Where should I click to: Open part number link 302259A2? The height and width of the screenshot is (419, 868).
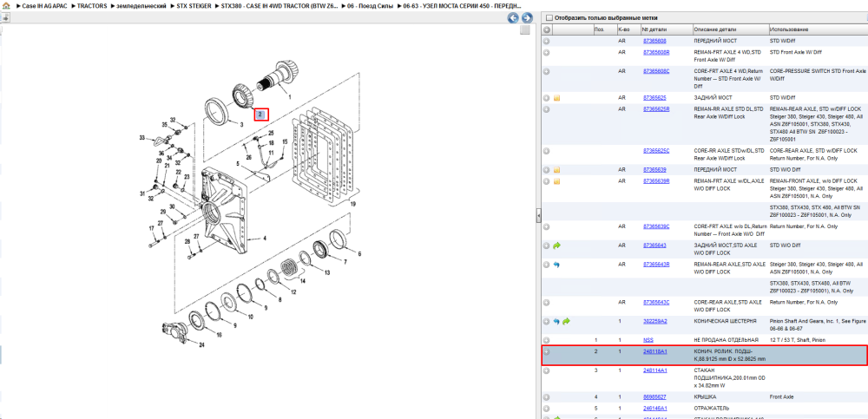pyautogui.click(x=654, y=321)
